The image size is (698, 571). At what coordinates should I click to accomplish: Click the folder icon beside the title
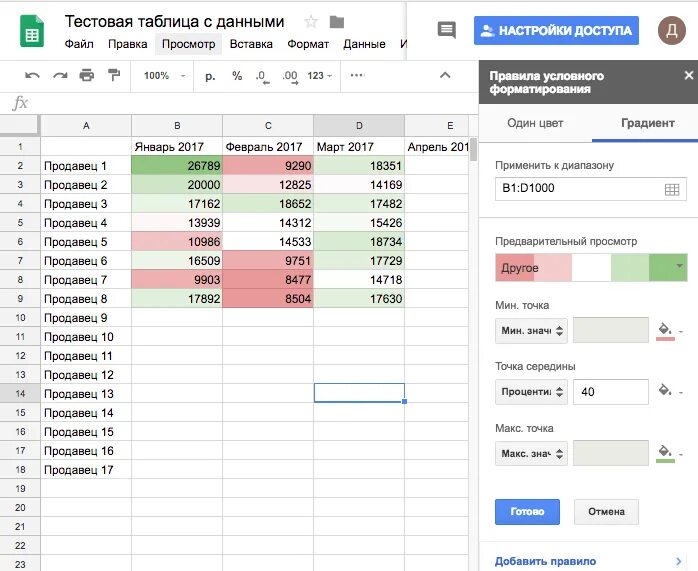tap(336, 22)
